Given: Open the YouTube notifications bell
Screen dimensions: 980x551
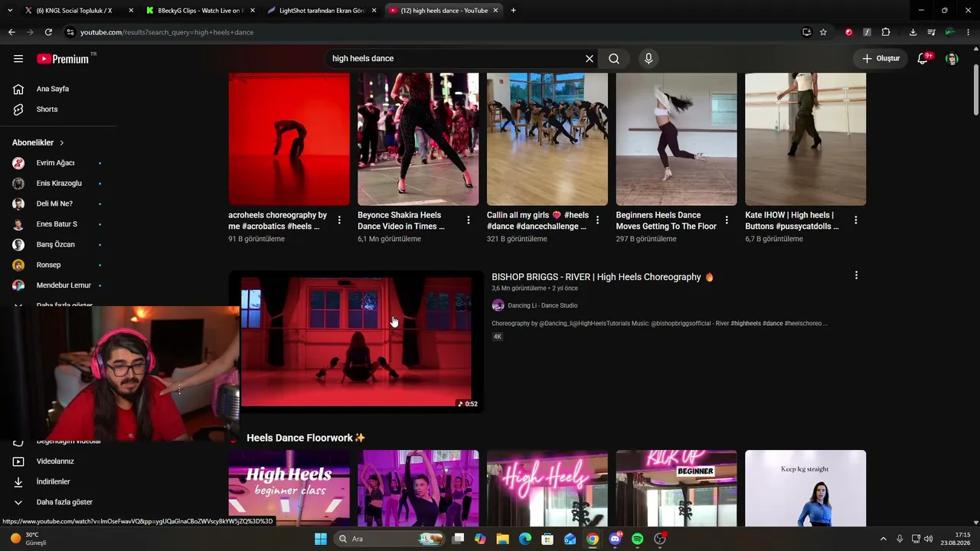Looking at the screenshot, I should pyautogui.click(x=923, y=58).
